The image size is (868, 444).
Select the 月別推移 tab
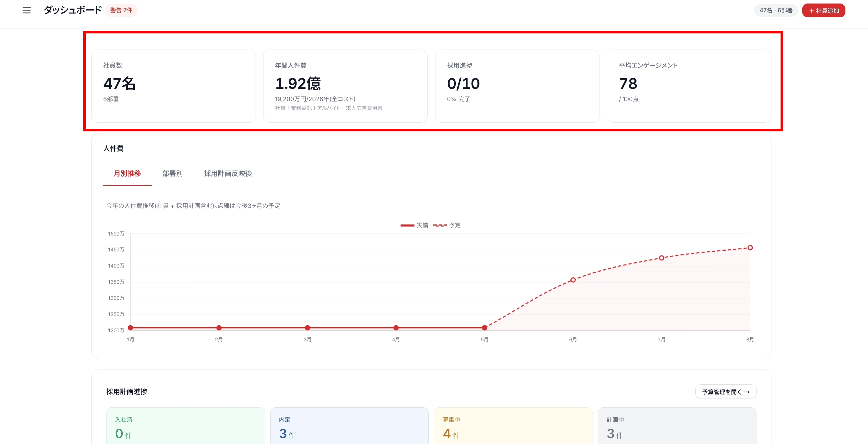coord(127,174)
